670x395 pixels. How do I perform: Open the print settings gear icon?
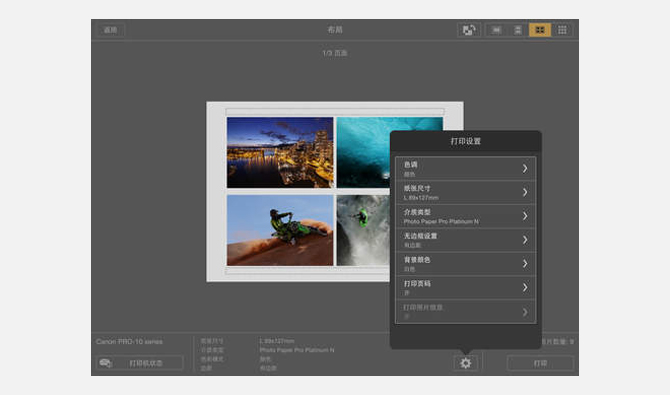pyautogui.click(x=465, y=363)
